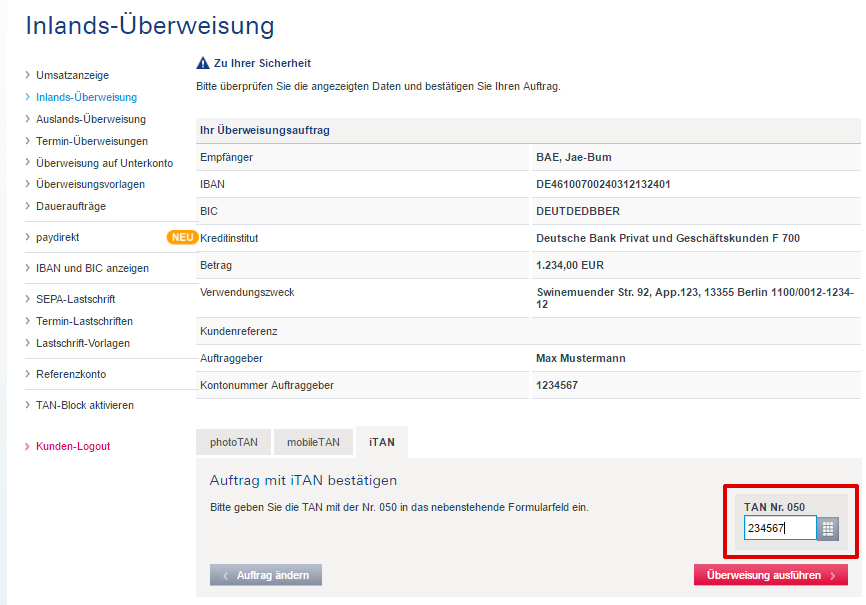Open Überweisung auf Unterkonto
Viewport: 866px width, 605px height.
pos(104,163)
